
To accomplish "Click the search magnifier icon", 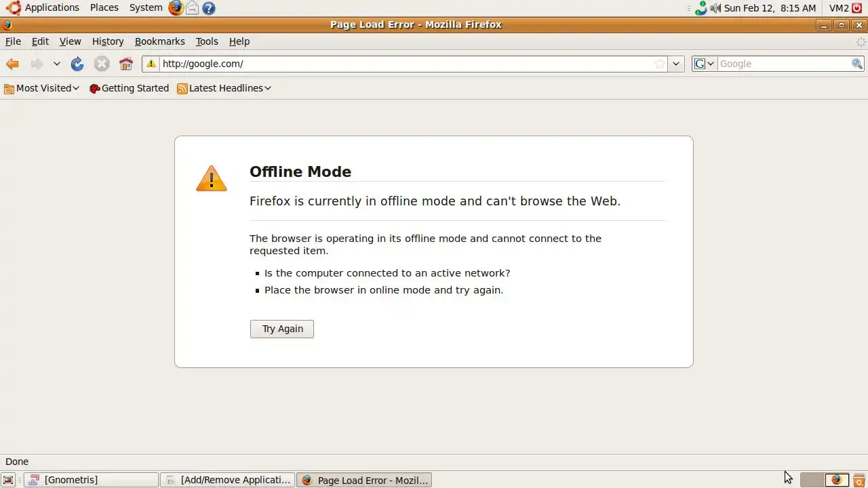I will pyautogui.click(x=857, y=64).
